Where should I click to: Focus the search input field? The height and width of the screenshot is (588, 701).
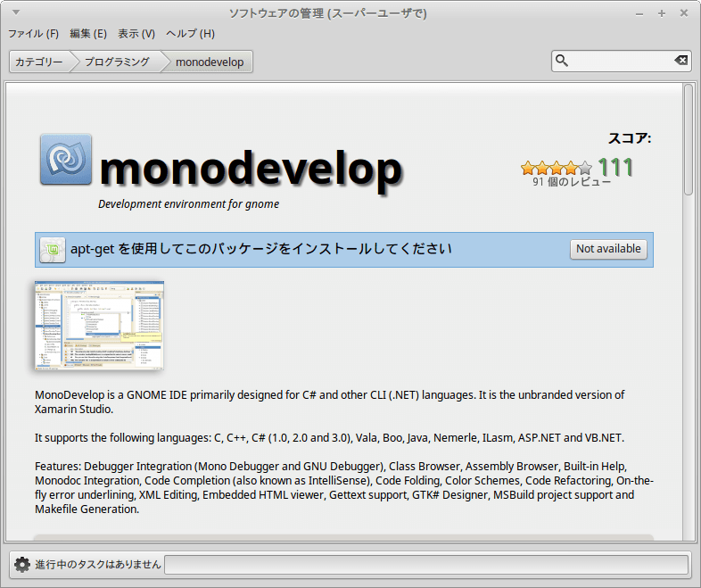click(621, 61)
